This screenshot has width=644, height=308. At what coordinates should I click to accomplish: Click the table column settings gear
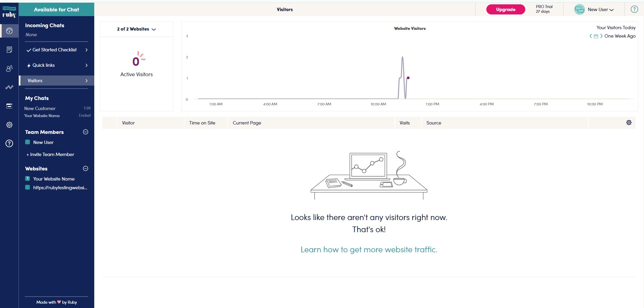pos(629,123)
